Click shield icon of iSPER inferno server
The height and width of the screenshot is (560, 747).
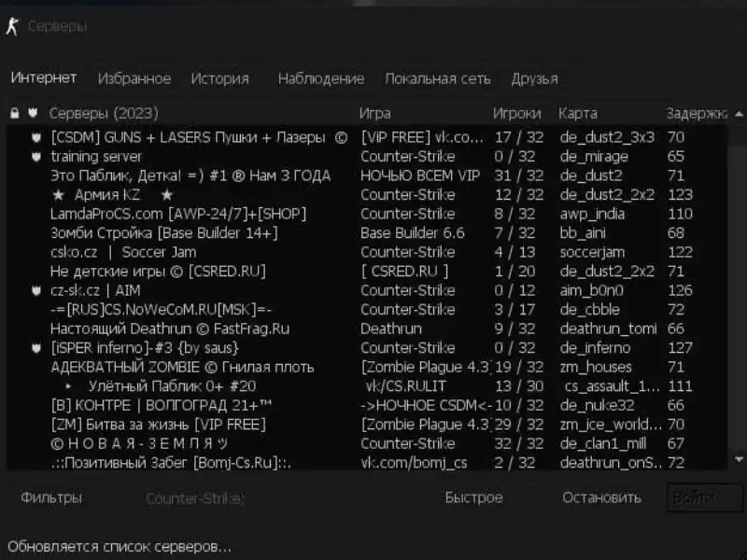(36, 348)
